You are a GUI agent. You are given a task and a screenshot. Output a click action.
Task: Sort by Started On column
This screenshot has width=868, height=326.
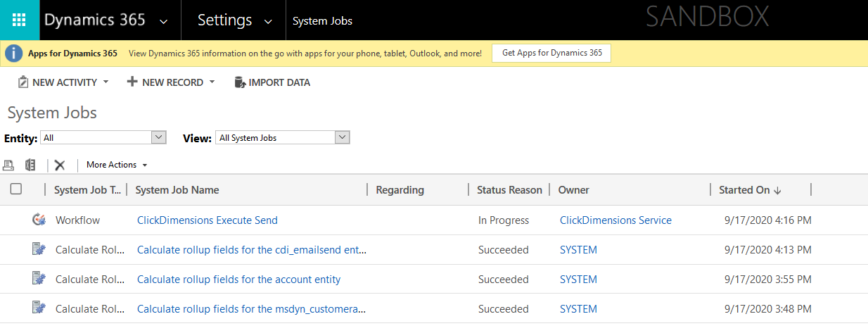[x=750, y=189]
